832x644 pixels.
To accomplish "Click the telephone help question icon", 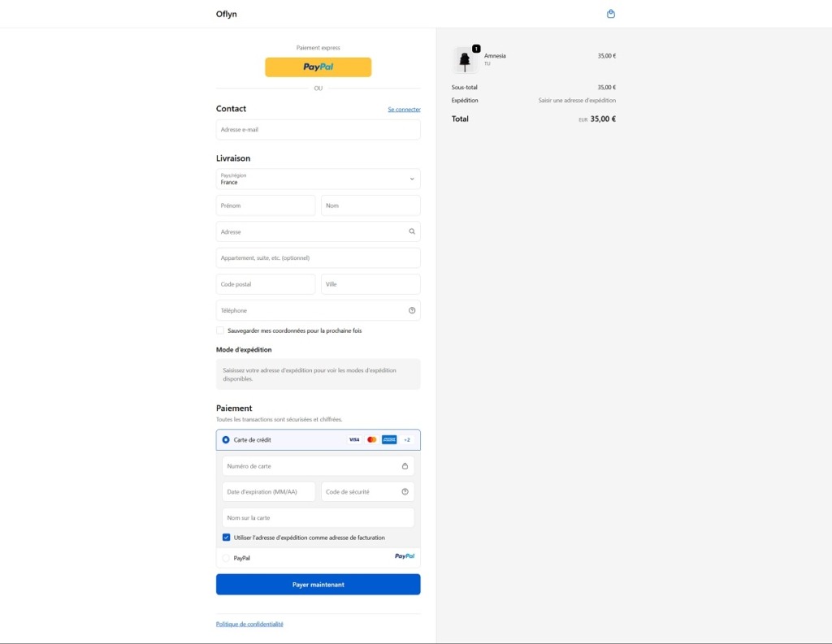I will pos(412,310).
